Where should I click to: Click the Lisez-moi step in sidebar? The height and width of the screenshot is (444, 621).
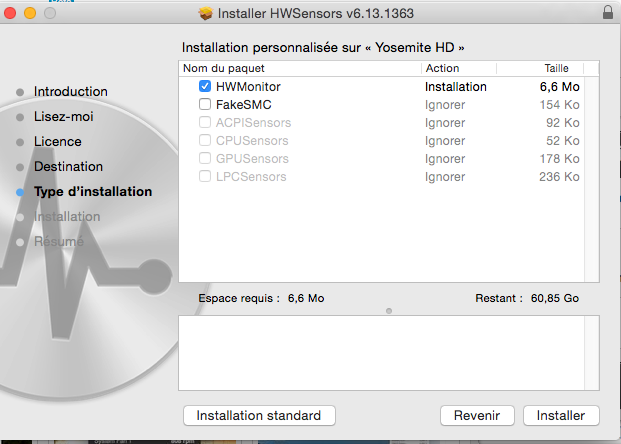click(63, 116)
